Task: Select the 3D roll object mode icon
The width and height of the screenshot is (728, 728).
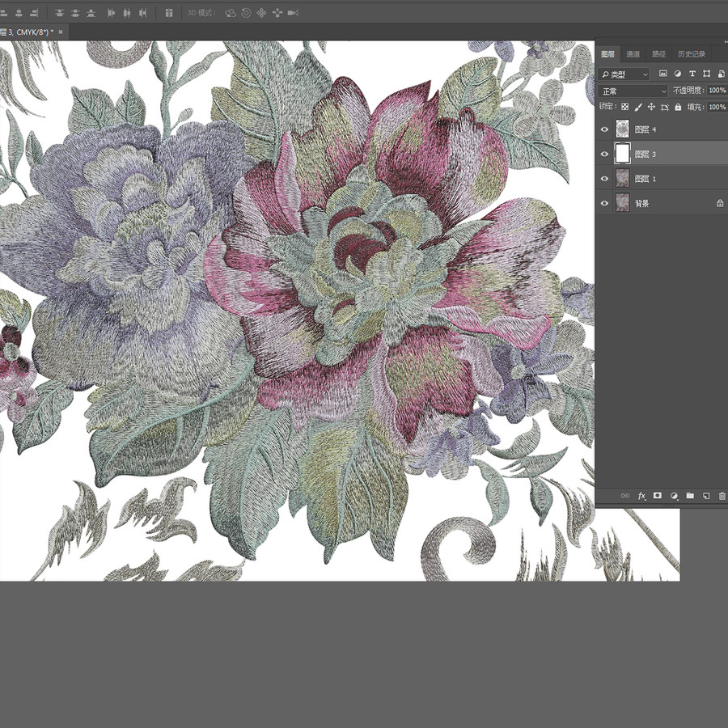Action: (x=246, y=13)
